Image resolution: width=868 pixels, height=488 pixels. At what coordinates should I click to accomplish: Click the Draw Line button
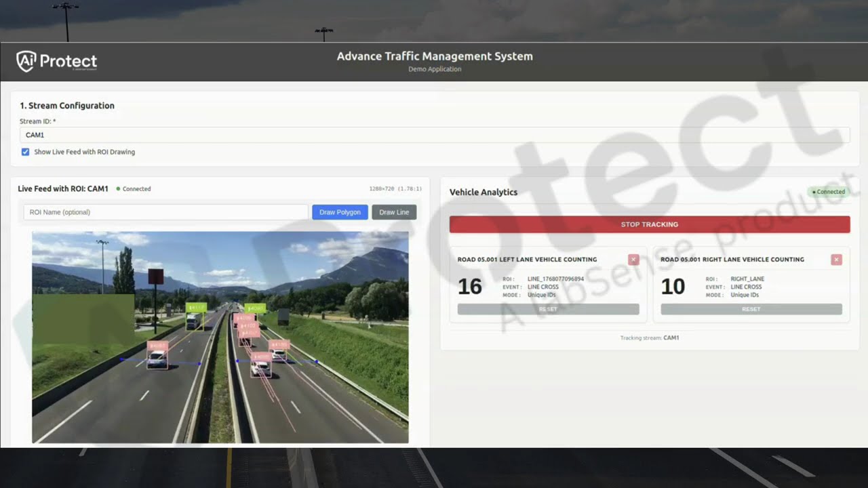(x=394, y=212)
